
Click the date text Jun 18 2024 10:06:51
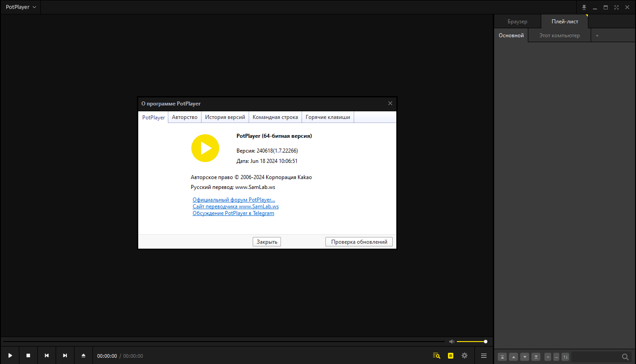coord(274,161)
